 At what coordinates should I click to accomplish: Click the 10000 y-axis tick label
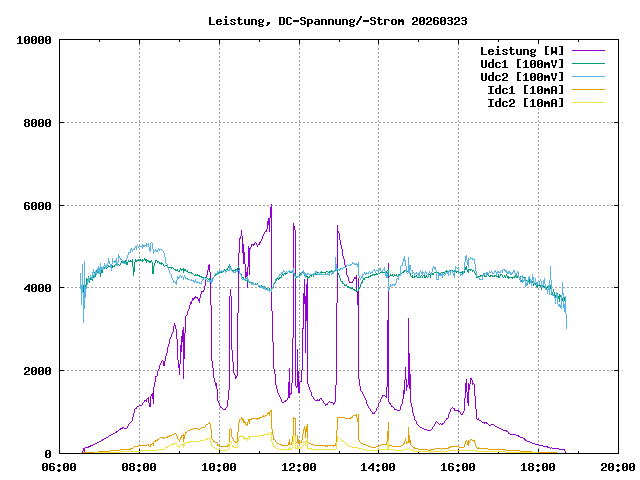tap(34, 40)
